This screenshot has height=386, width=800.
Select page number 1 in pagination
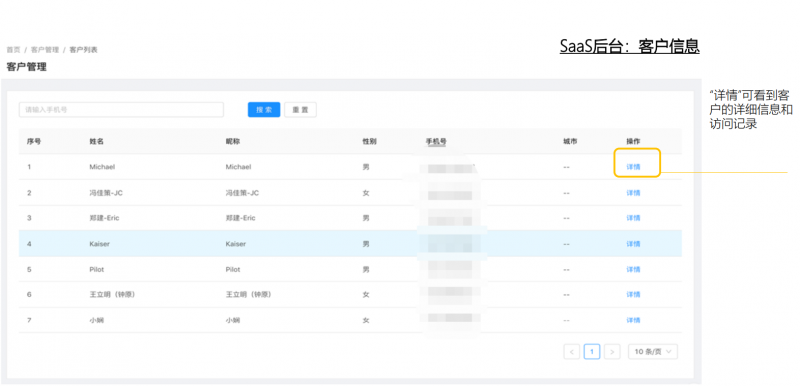[x=592, y=351]
